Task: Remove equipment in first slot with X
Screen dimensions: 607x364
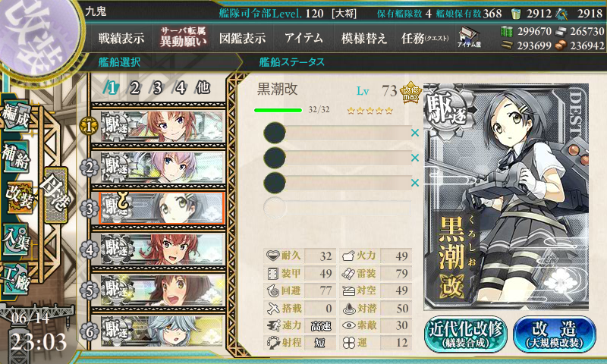Action: (415, 133)
